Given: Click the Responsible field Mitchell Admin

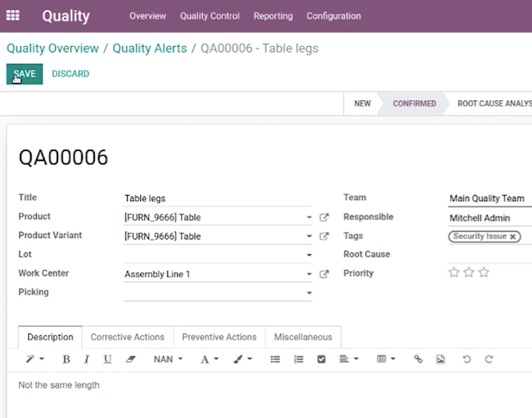Looking at the screenshot, I should (x=490, y=218).
